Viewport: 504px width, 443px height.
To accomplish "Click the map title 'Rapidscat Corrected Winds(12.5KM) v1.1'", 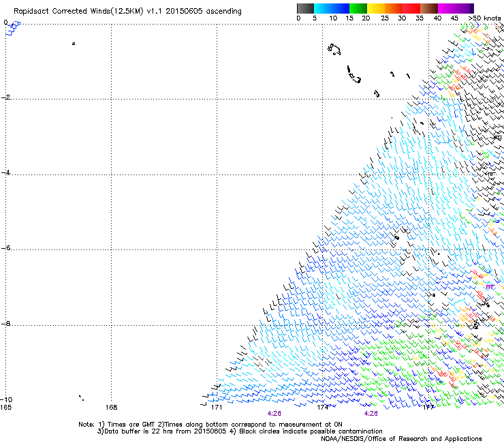I will [89, 12].
